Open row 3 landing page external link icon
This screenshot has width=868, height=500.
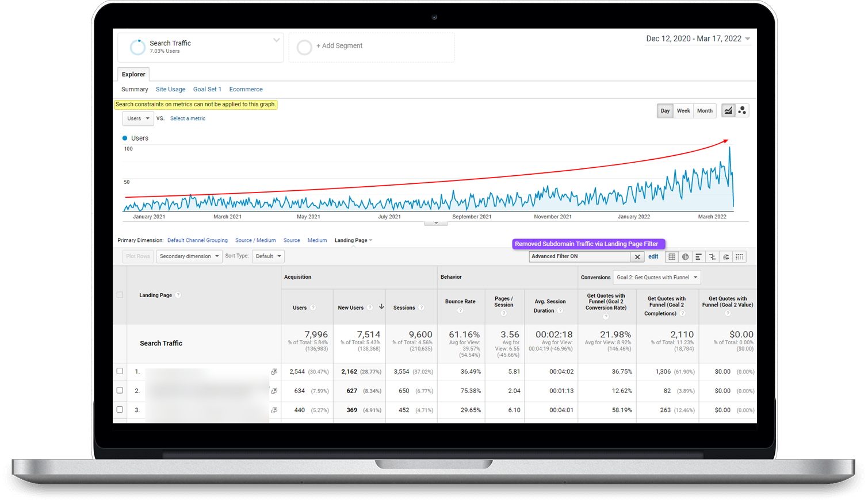[274, 410]
